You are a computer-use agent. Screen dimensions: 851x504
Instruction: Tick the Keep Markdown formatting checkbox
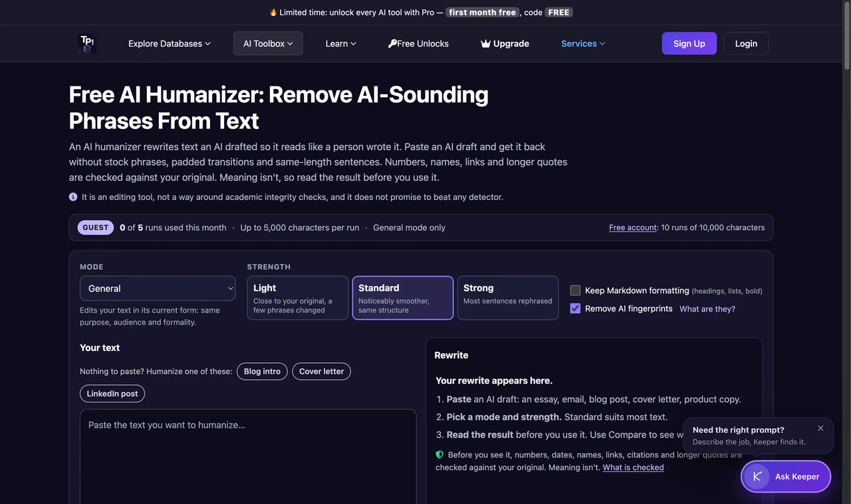(x=576, y=291)
